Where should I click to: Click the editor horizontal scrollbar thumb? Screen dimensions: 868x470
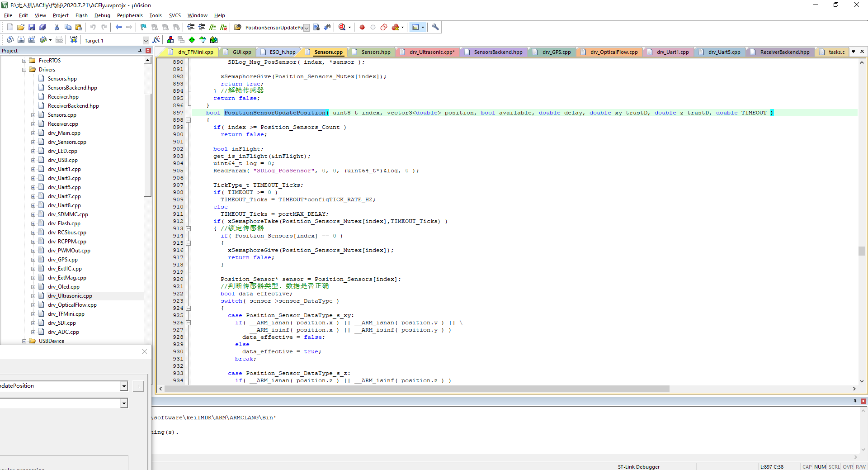[x=416, y=389]
